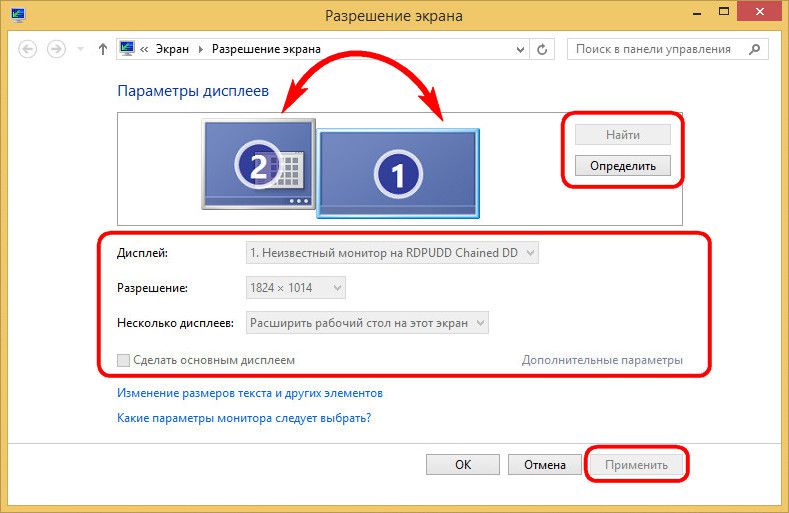Click the Forward navigation arrow

(x=57, y=49)
